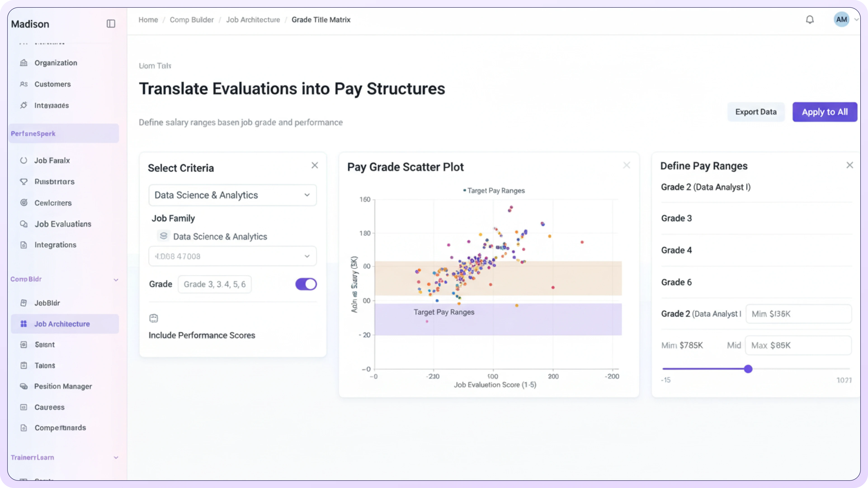868x488 pixels.
Task: Toggle the Grade switch off
Action: 306,284
